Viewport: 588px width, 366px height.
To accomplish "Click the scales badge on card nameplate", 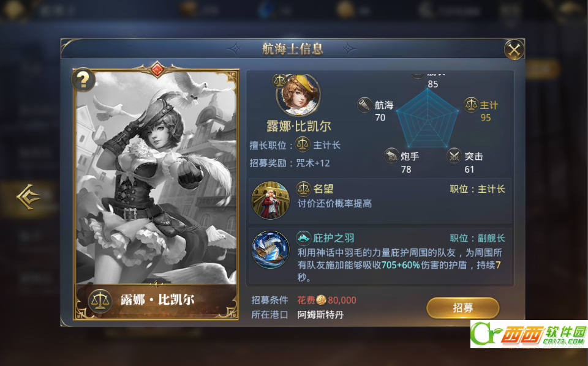I will pos(100,301).
